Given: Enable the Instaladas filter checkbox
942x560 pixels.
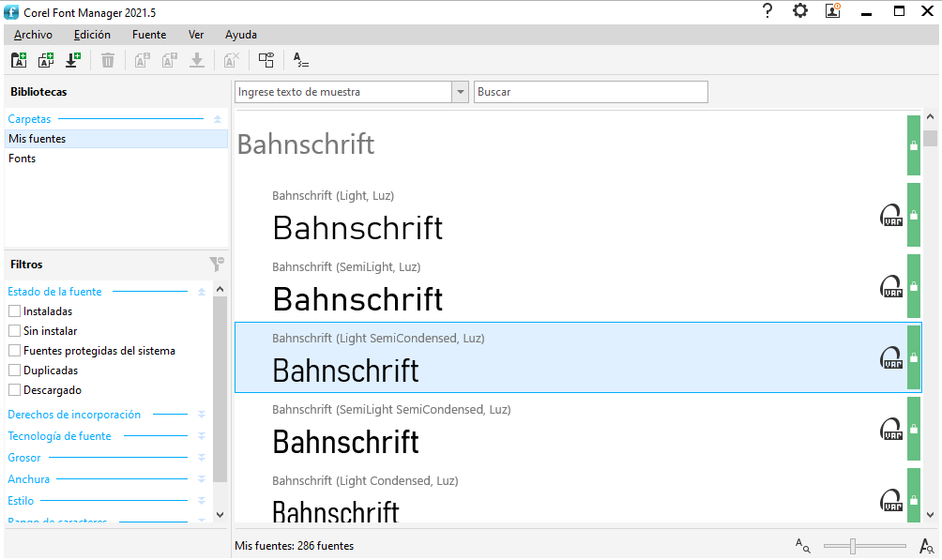Looking at the screenshot, I should 14,311.
